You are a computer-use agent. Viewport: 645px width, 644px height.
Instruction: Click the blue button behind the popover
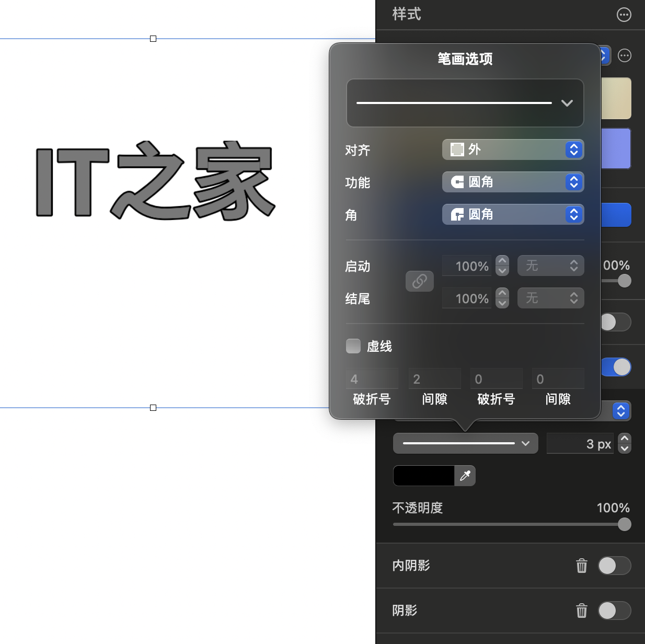click(616, 215)
